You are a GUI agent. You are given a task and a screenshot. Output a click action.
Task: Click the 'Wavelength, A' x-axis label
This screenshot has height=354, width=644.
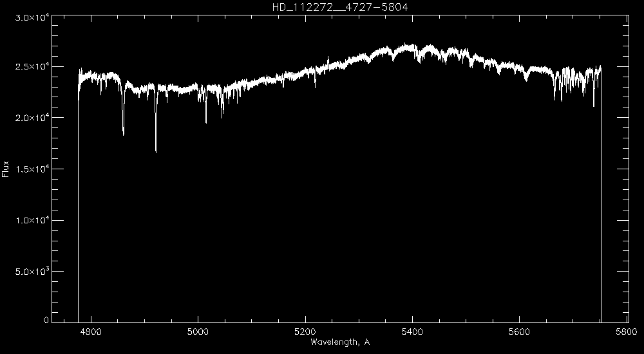click(340, 342)
